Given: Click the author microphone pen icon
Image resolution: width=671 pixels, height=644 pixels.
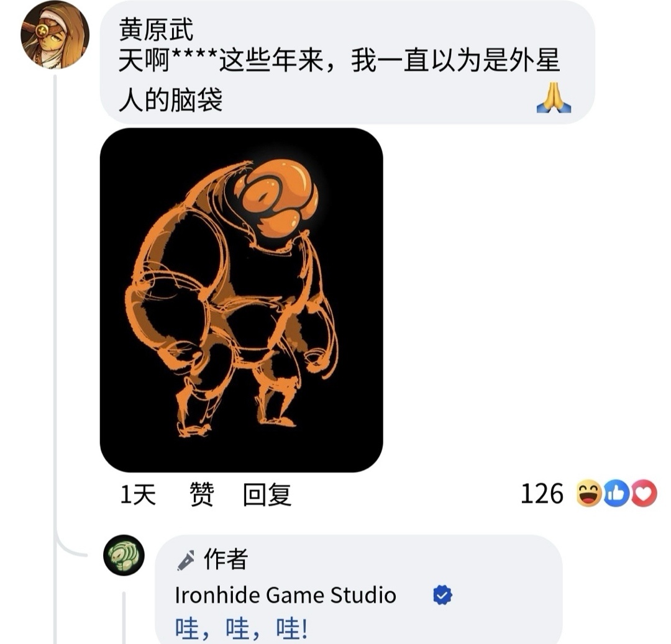Looking at the screenshot, I should pyautogui.click(x=186, y=560).
